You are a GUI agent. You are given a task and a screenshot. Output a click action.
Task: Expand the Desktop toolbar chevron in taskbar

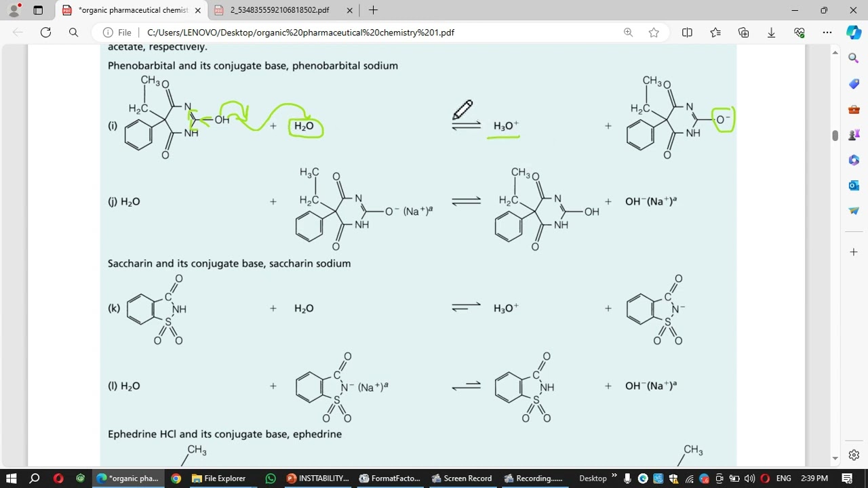(614, 476)
